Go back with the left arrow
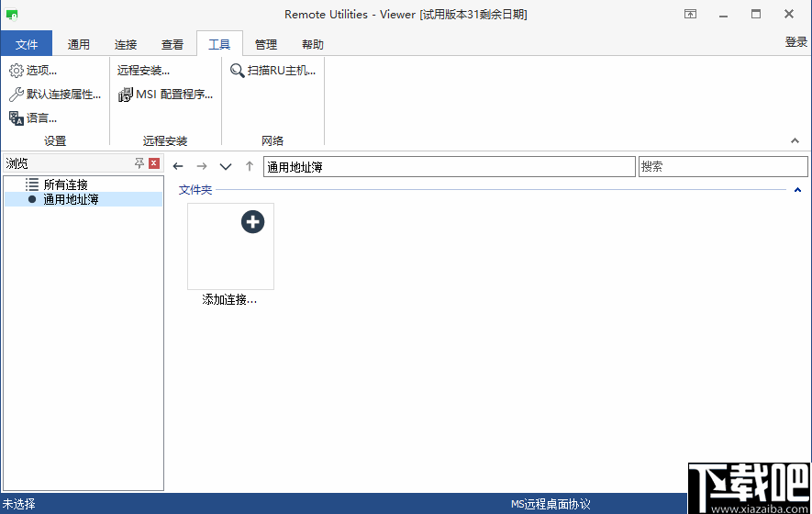 click(x=178, y=166)
